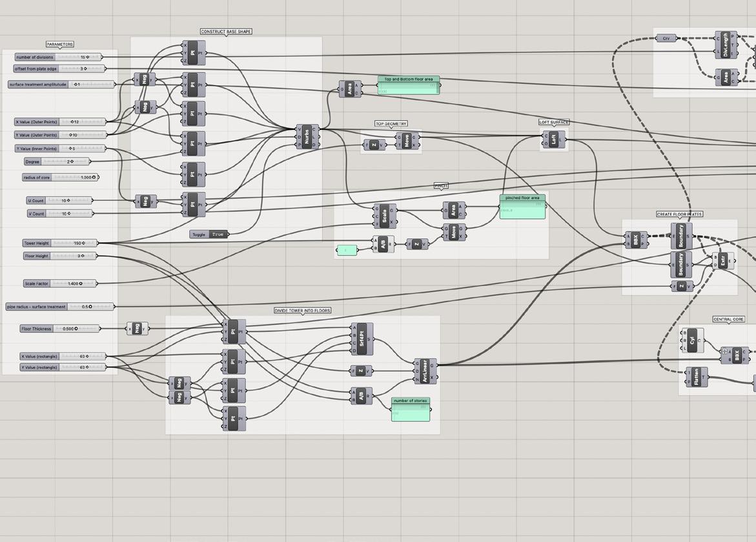Image resolution: width=756 pixels, height=542 pixels.
Task: Click the Area component beside Top and Bottom floor area panel
Action: (349, 89)
